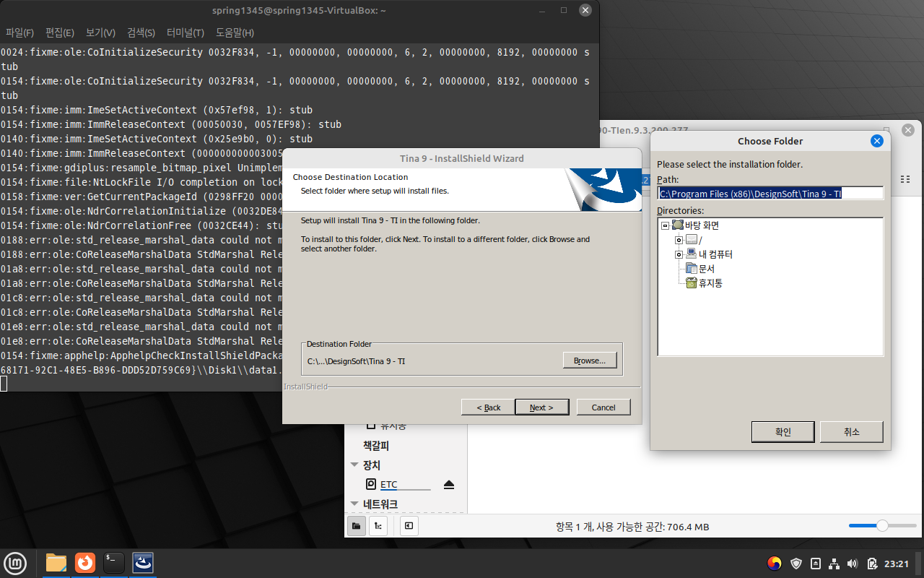Viewport: 924px width, 578px height.
Task: Switch to the Tina installer taskbar icon
Action: tap(143, 562)
